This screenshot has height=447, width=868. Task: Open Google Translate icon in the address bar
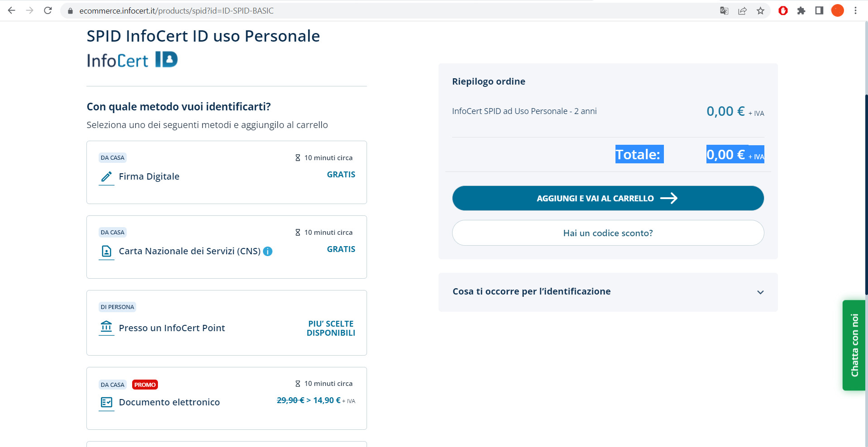tap(724, 10)
